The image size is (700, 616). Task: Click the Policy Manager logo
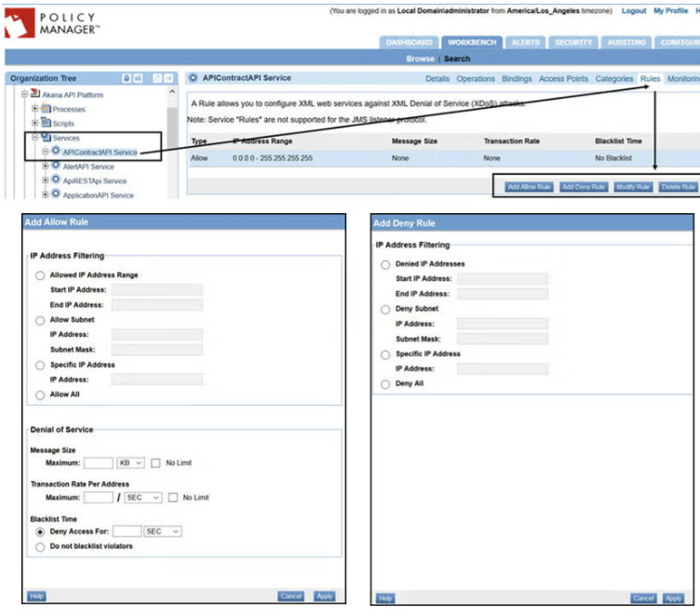coord(52,23)
